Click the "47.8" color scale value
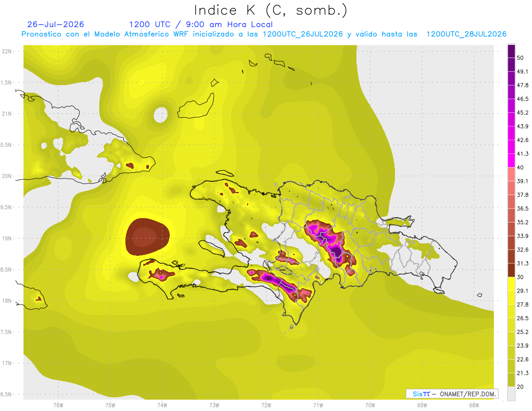The height and width of the screenshot is (411, 532). point(523,85)
